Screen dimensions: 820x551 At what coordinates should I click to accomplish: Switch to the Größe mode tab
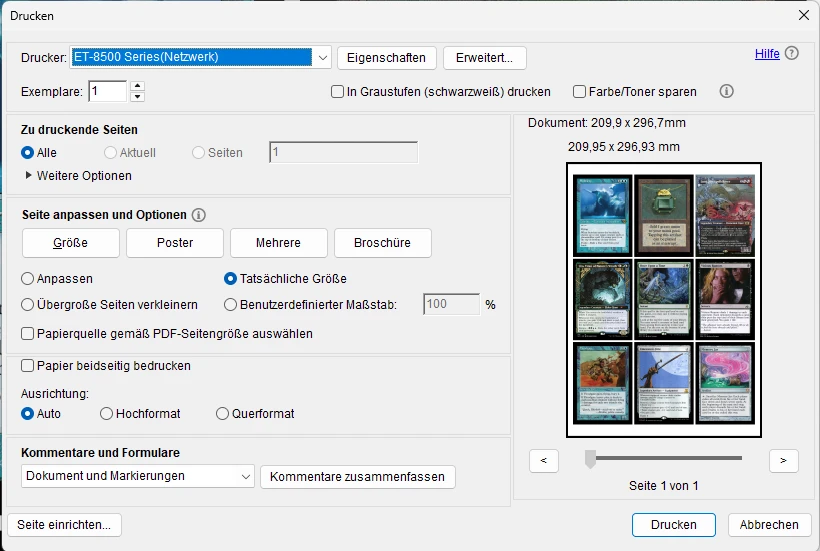click(x=71, y=243)
